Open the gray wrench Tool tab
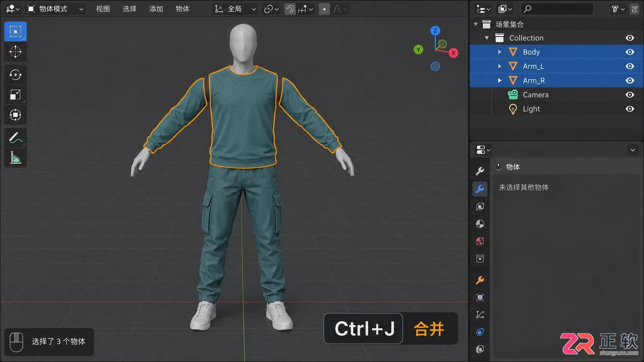The width and height of the screenshot is (644, 362). 480,171
